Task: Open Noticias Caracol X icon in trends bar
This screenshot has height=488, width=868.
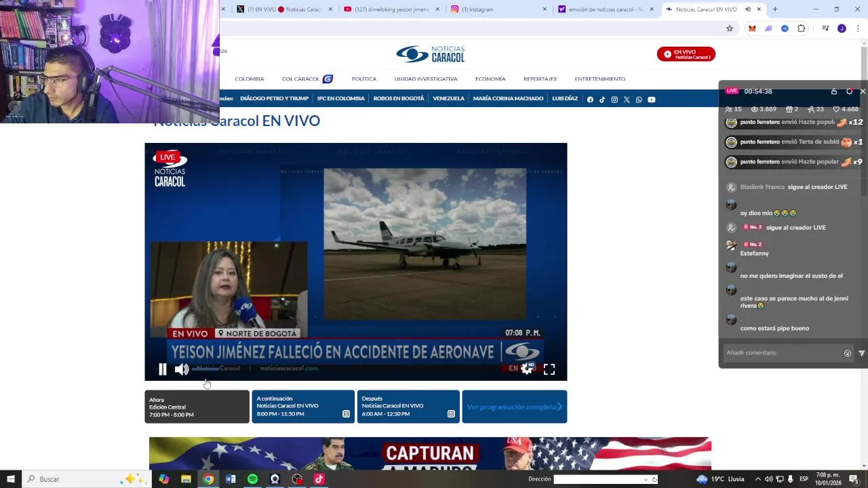Action: click(x=627, y=100)
